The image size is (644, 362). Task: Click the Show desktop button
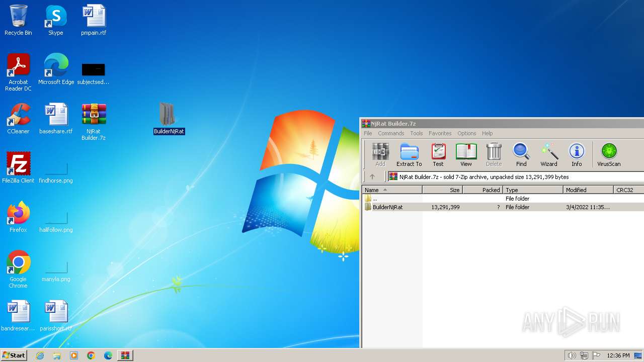coord(638,355)
